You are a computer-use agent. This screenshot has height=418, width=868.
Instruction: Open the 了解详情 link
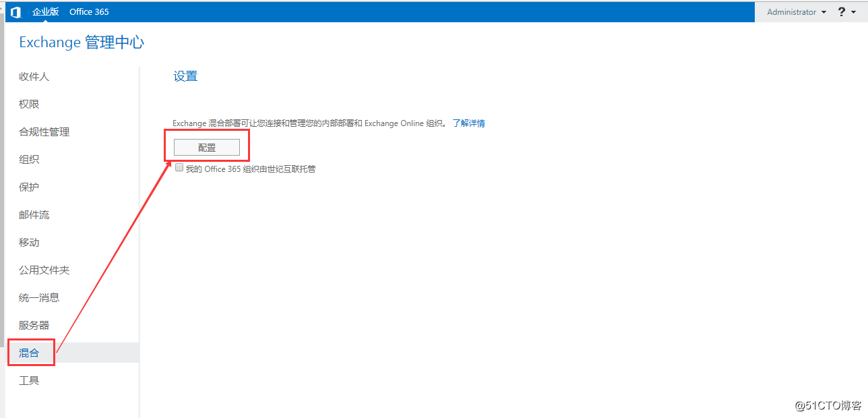tap(468, 123)
